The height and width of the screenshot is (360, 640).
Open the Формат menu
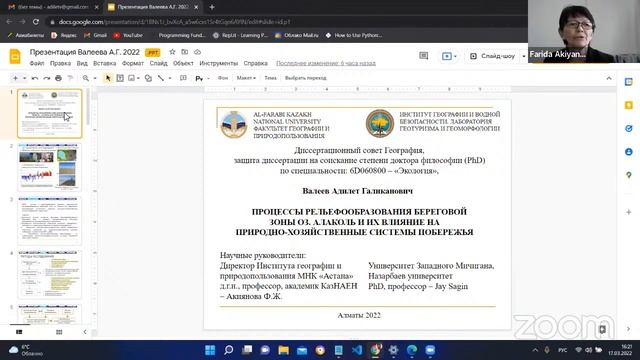[133, 63]
